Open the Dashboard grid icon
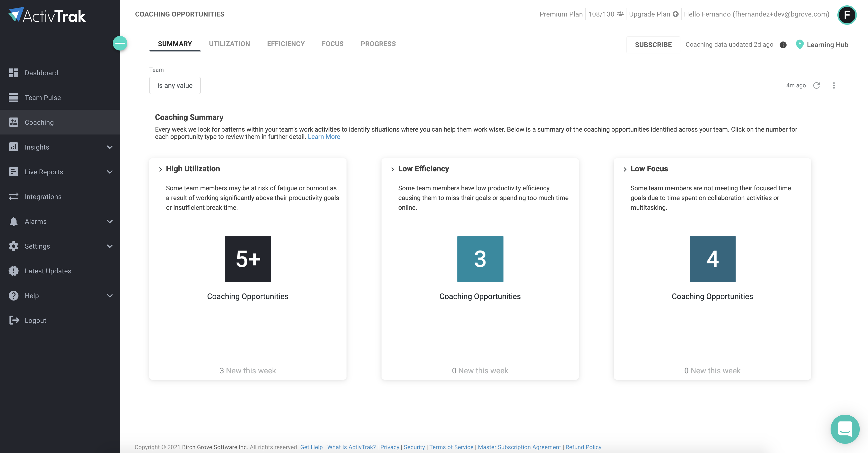This screenshot has height=453, width=868. coord(13,73)
